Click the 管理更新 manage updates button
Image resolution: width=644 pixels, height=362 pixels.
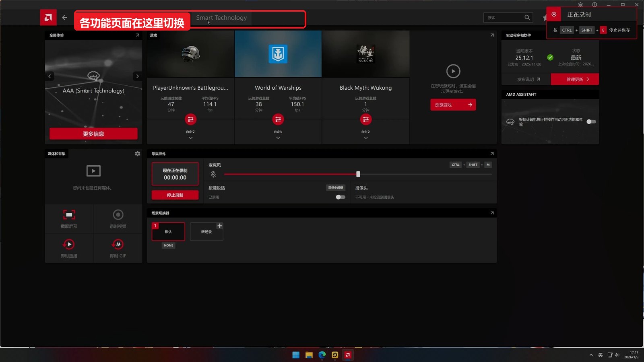coord(575,79)
